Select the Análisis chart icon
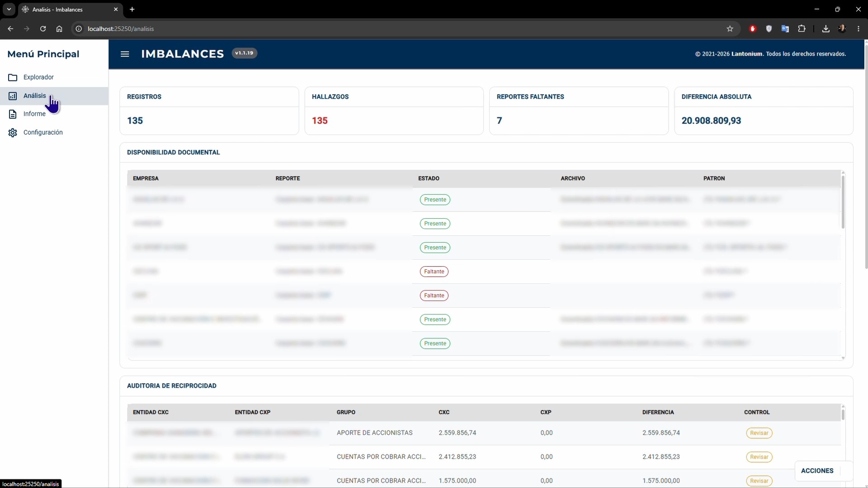The height and width of the screenshot is (488, 868). (13, 96)
